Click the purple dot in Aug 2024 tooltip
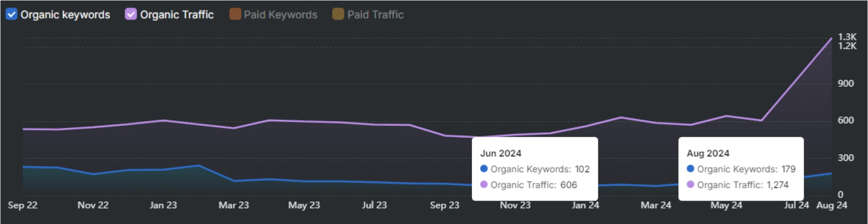This screenshot has height=224, width=868. 690,185
